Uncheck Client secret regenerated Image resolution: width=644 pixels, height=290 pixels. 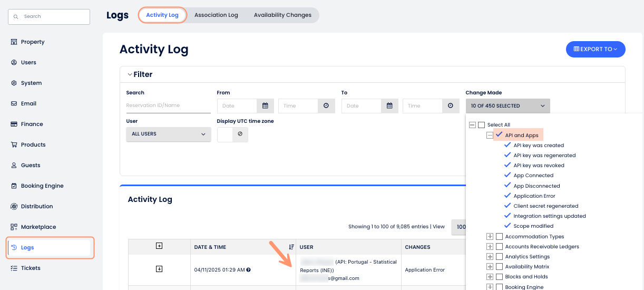(x=508, y=206)
